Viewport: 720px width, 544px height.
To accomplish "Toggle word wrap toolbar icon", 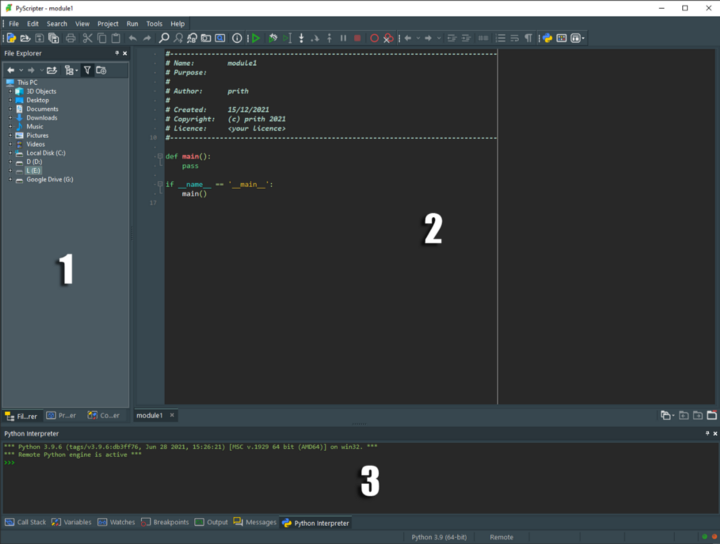I will pyautogui.click(x=515, y=39).
